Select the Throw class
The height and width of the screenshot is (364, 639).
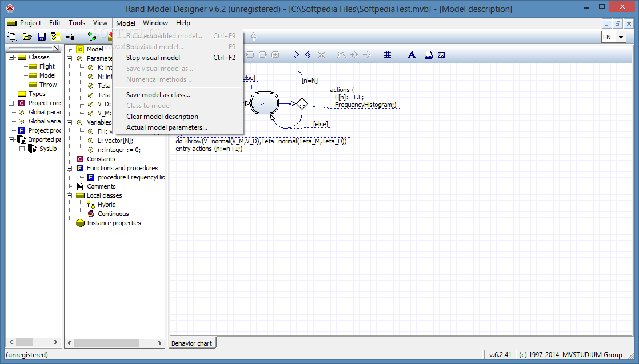(48, 85)
